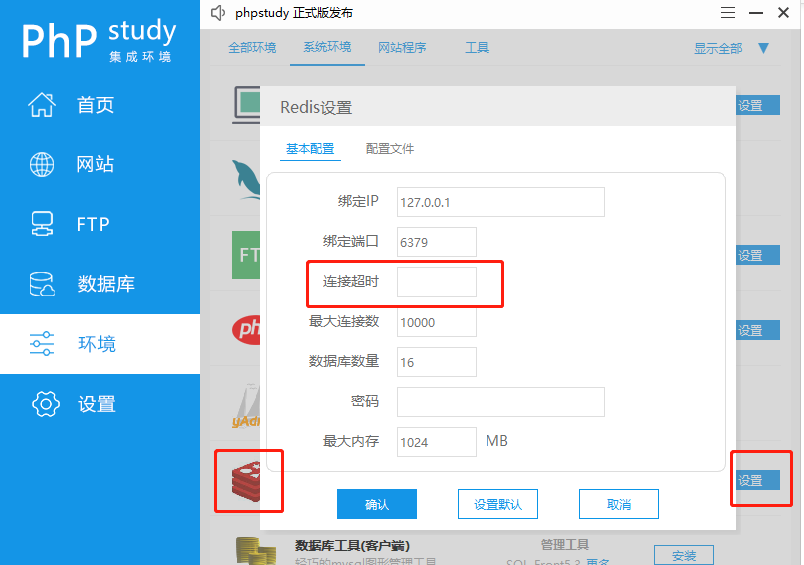Click the 最大内存 field showing 1024
Screen dimensions: 804x565
tap(437, 442)
